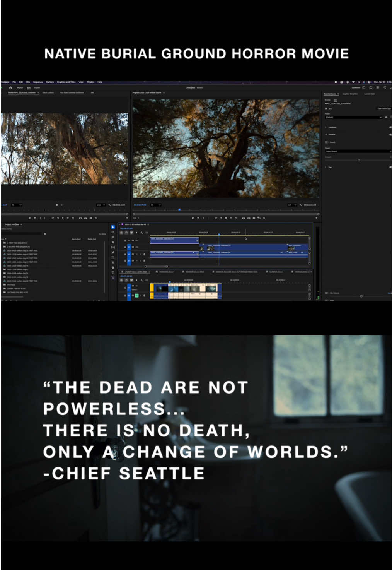Screen dimensions: 392x570
Task: Switch to the Export workspace button
Action: point(37,87)
